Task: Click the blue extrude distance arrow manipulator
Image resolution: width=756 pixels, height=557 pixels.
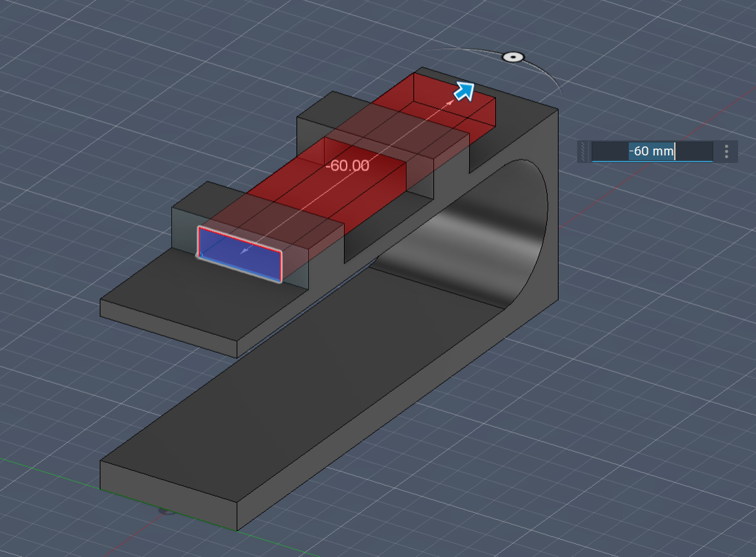Action: (464, 91)
